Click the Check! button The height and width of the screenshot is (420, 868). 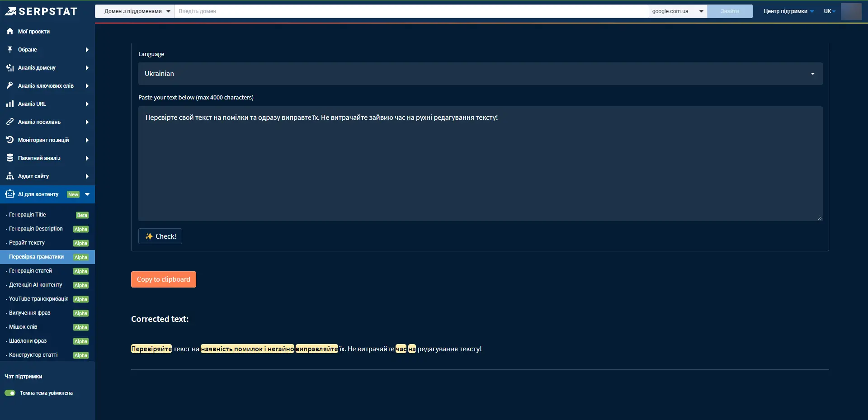pyautogui.click(x=160, y=236)
